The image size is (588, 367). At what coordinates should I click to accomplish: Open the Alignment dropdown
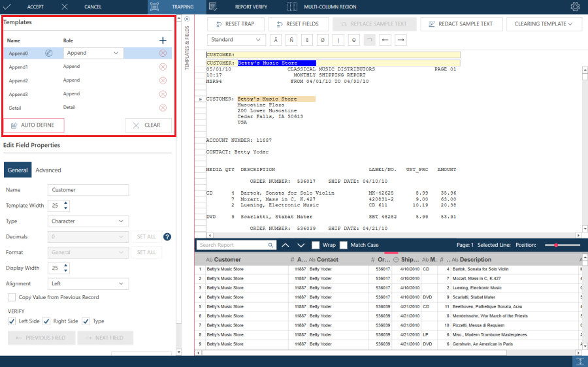(x=88, y=284)
